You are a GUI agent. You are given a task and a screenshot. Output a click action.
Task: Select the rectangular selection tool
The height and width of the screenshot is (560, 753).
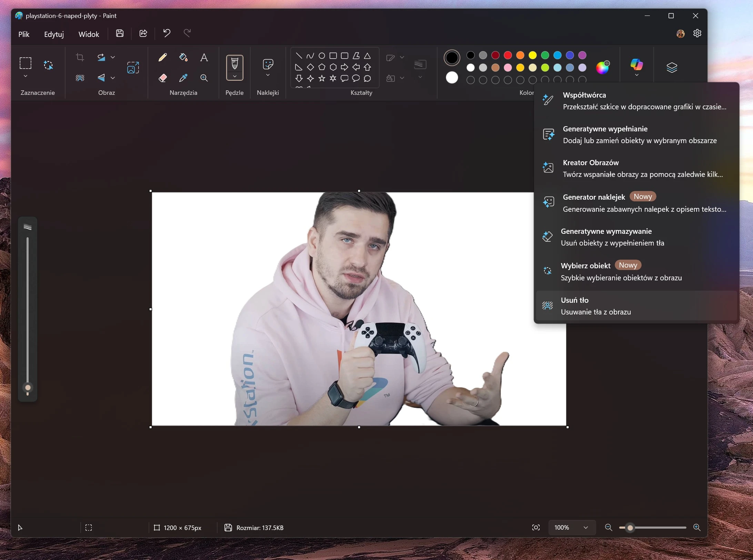click(25, 63)
